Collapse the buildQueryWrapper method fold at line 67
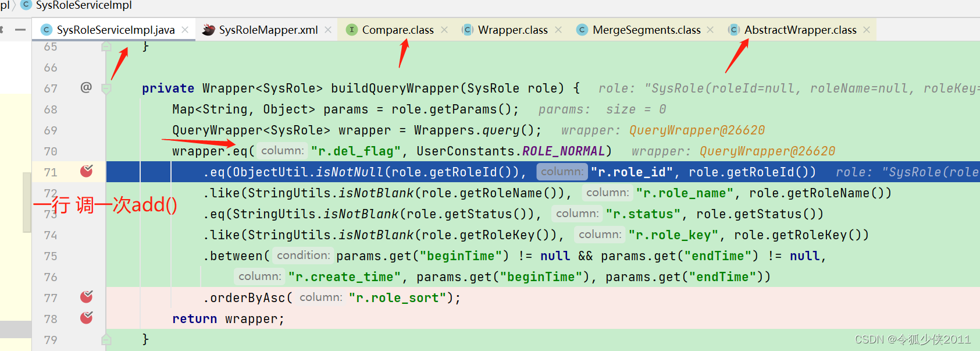Viewport: 980px width, 351px height. pyautogui.click(x=106, y=88)
